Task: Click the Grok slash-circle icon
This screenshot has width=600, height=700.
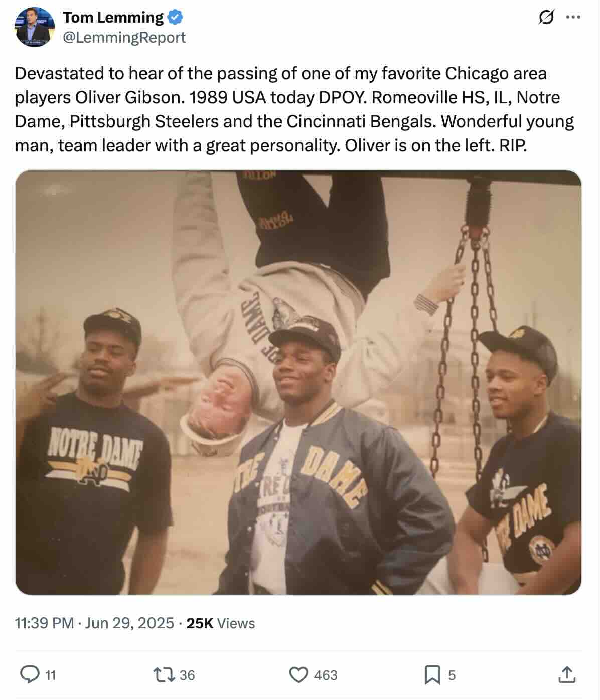Action: 546,18
